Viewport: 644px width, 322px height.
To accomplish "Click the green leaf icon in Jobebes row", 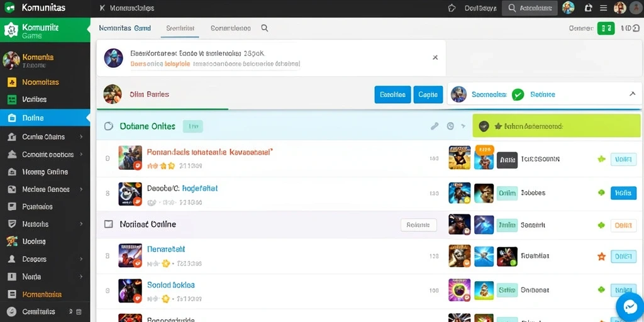I will coord(601,192).
